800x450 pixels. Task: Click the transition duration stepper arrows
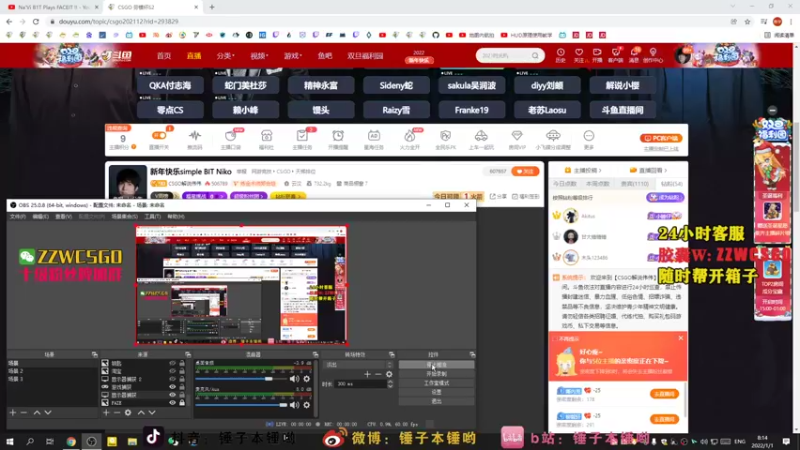coord(390,384)
